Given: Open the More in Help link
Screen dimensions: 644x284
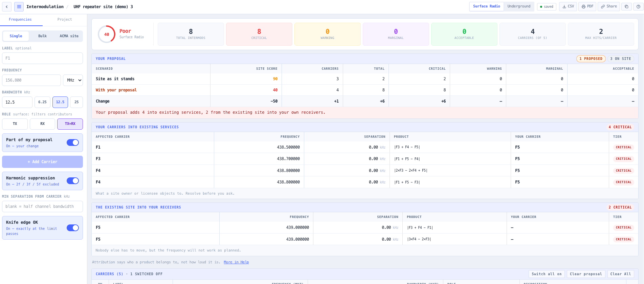Looking at the screenshot, I should point(236,262).
